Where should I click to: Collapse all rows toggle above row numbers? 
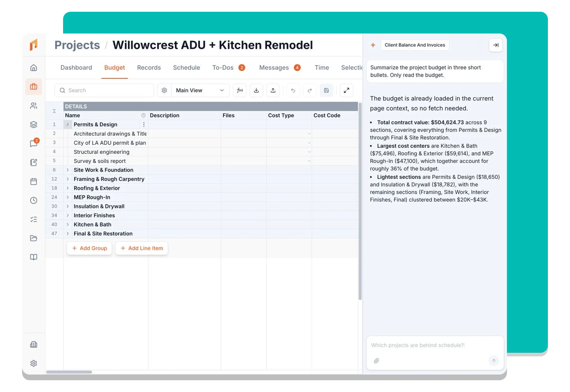point(54,111)
